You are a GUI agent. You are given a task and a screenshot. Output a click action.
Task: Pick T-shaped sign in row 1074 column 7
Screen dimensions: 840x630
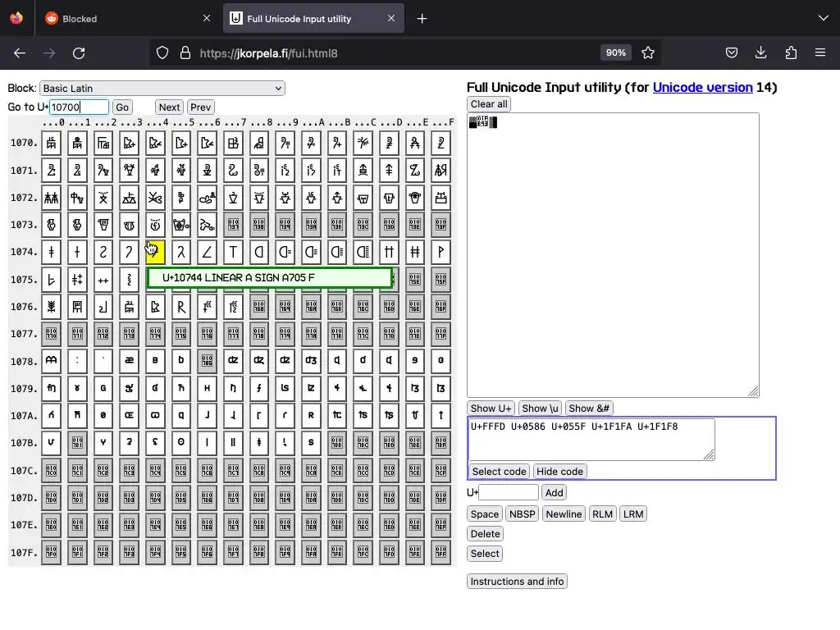click(233, 253)
